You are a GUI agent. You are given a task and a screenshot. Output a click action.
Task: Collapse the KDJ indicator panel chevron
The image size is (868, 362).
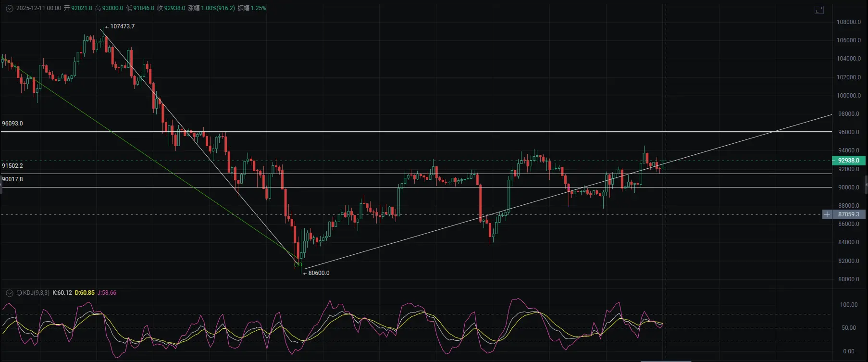click(9, 293)
